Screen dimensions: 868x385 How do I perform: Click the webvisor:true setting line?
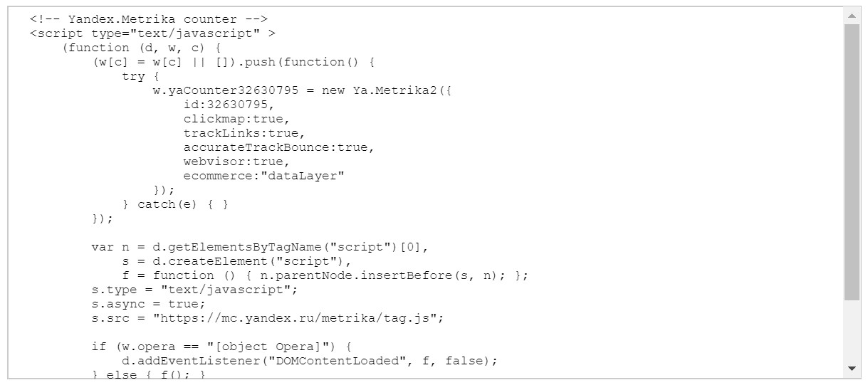coord(236,162)
